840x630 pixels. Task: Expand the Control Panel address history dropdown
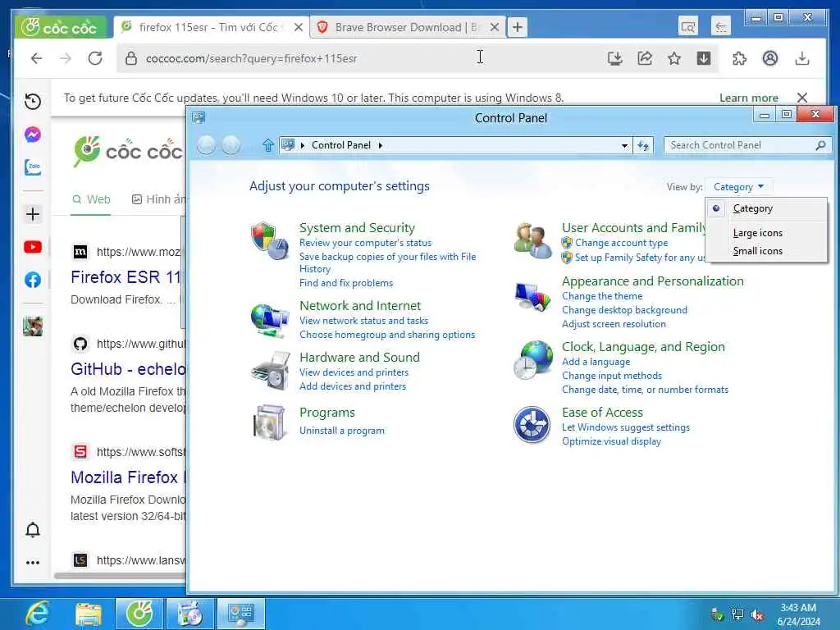tap(624, 145)
